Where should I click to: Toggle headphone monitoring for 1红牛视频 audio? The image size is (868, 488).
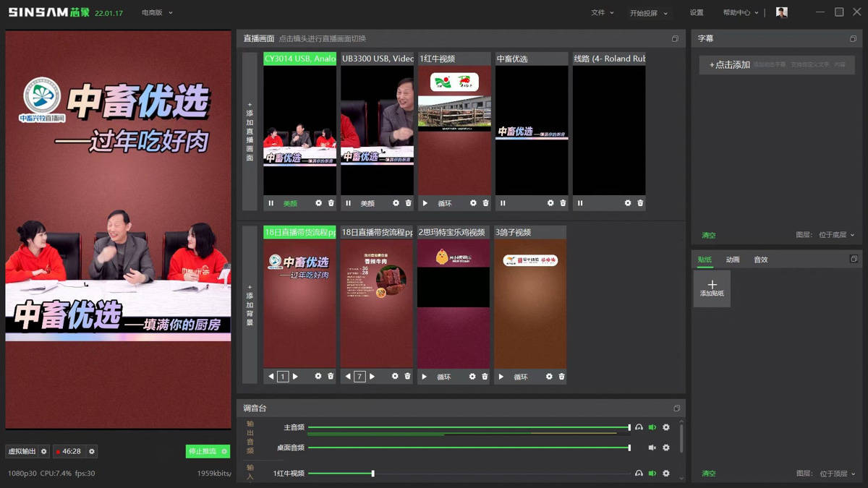coord(639,474)
